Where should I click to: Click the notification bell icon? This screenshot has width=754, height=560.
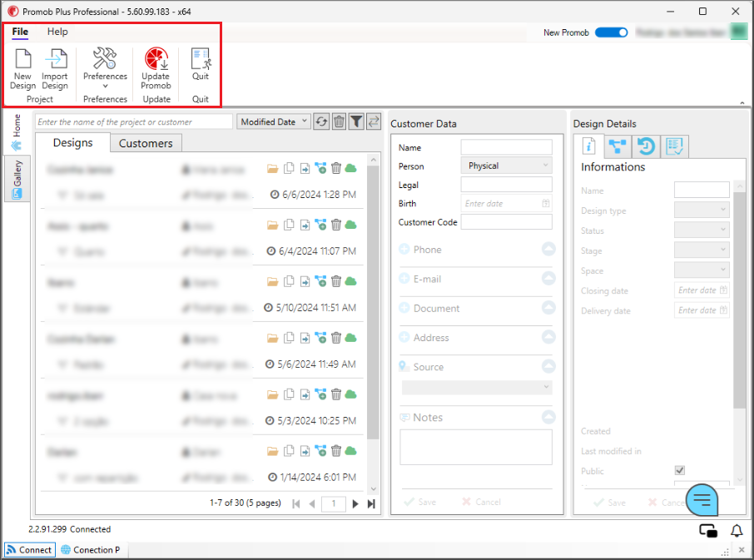(737, 531)
